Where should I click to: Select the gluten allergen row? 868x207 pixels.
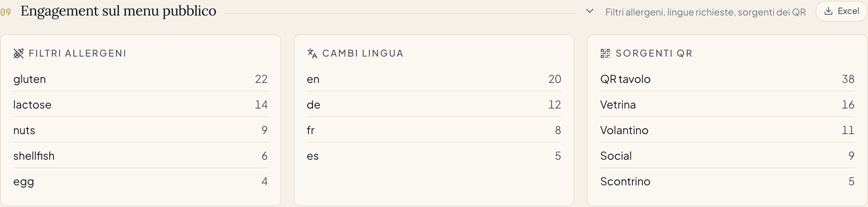point(141,79)
